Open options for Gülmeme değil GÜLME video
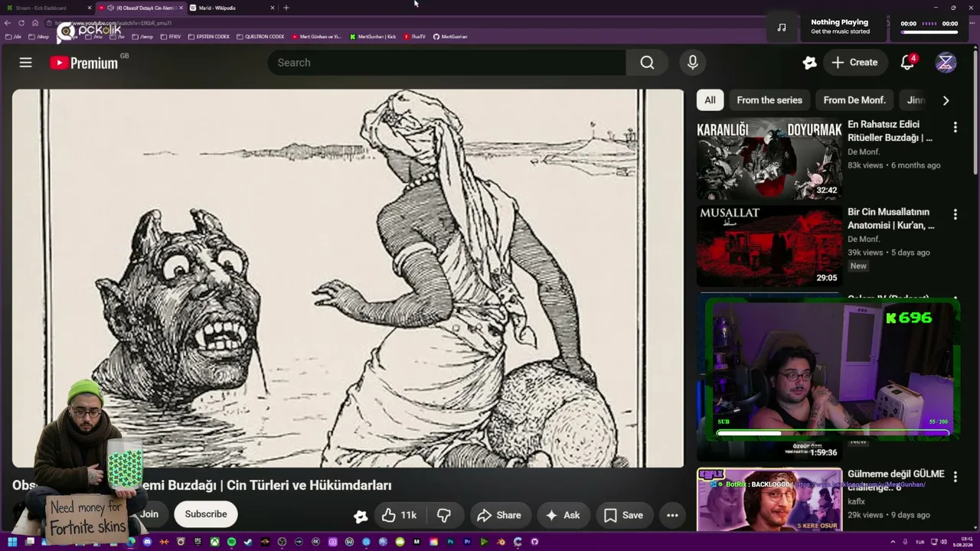This screenshot has height=551, width=980. [x=955, y=477]
